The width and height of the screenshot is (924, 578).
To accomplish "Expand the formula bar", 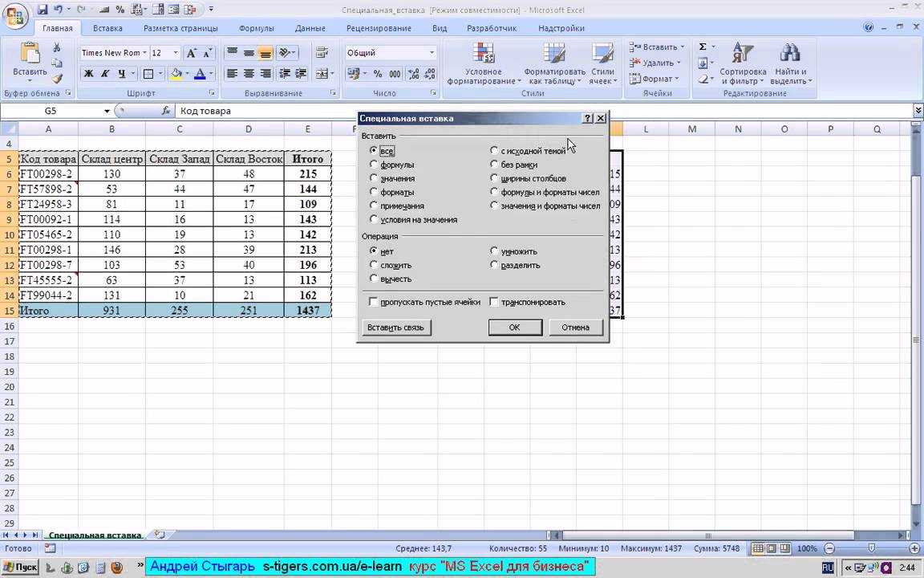I will [918, 110].
